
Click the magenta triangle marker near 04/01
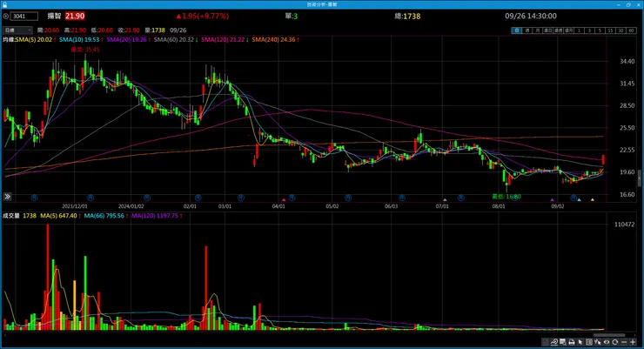point(284,200)
